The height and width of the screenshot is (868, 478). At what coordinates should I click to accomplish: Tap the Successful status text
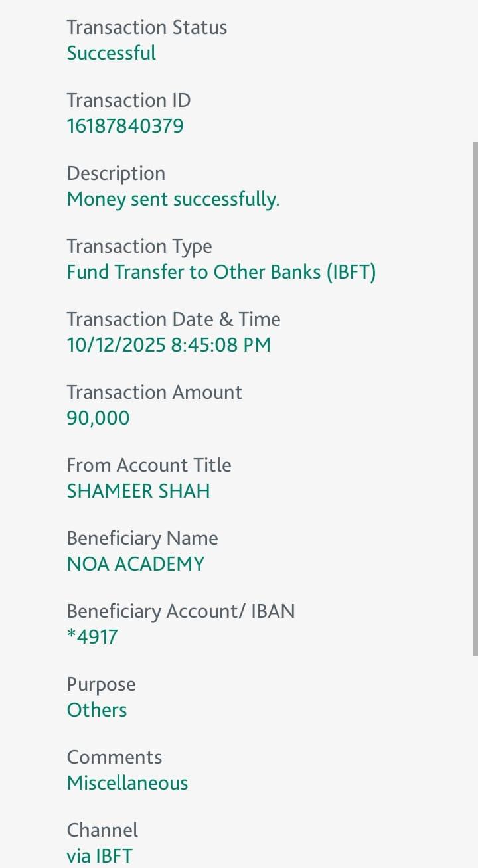[111, 53]
